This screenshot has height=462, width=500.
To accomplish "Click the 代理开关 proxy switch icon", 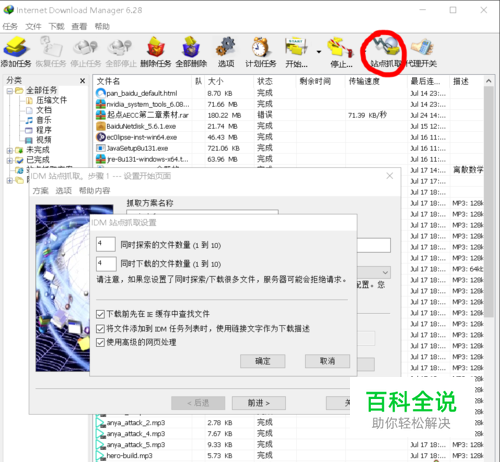I will coord(422,52).
